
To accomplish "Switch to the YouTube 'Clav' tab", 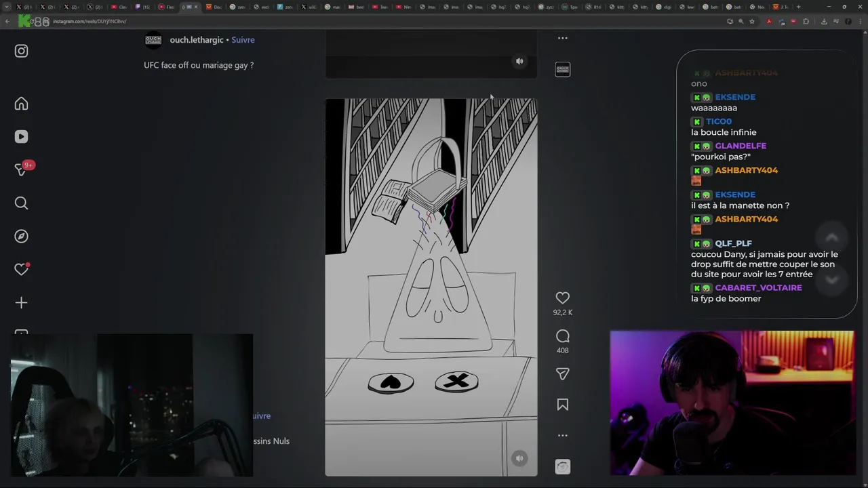I will [x=119, y=7].
